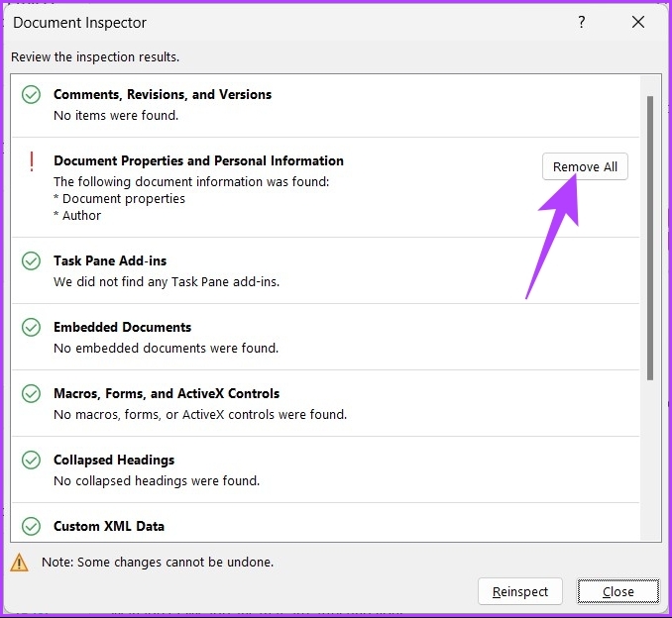The image size is (672, 618).
Task: Click the vertical scrollbar in results list
Action: (650, 238)
